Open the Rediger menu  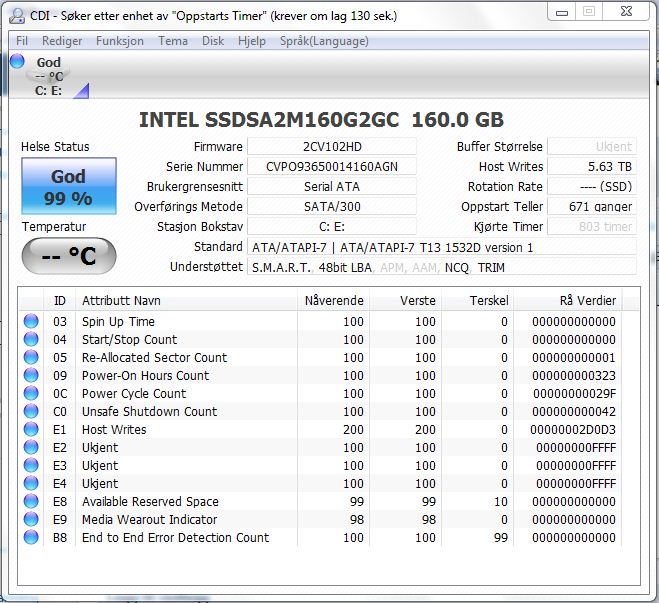[62, 41]
